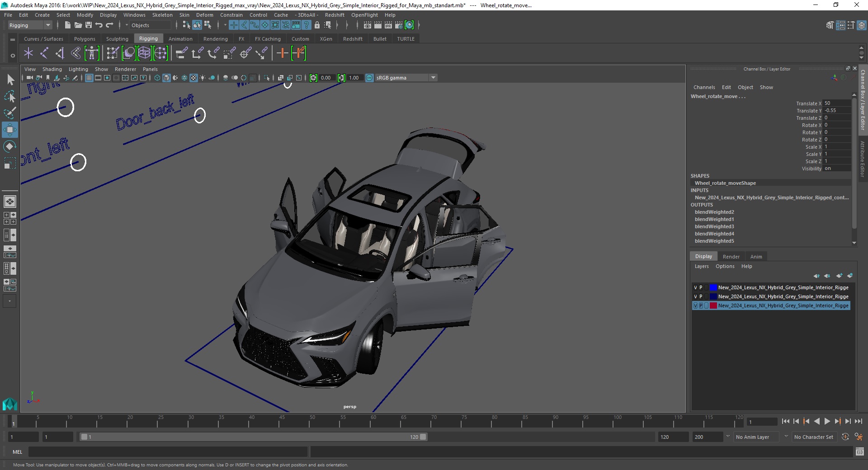Screen dimensions: 868x470
Task: Click the Translate X value field
Action: (837, 103)
